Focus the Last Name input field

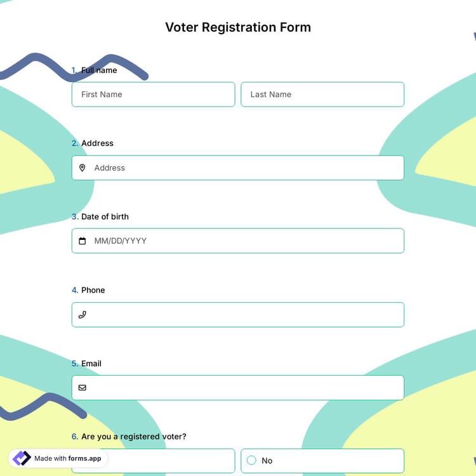pos(322,95)
